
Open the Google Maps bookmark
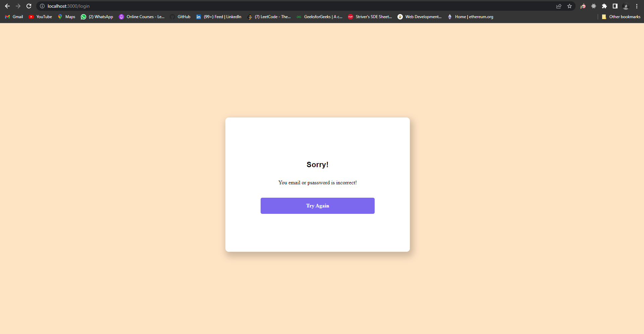pyautogui.click(x=66, y=16)
